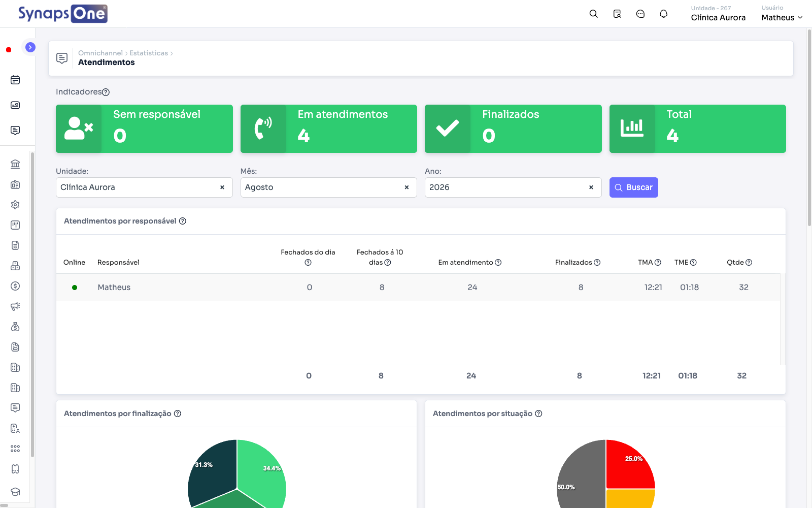Open the graduation cap icon in the sidebar
The height and width of the screenshot is (508, 812).
[15, 492]
